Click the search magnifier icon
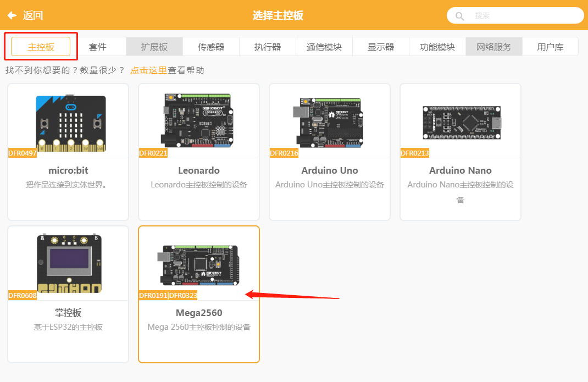 459,16
